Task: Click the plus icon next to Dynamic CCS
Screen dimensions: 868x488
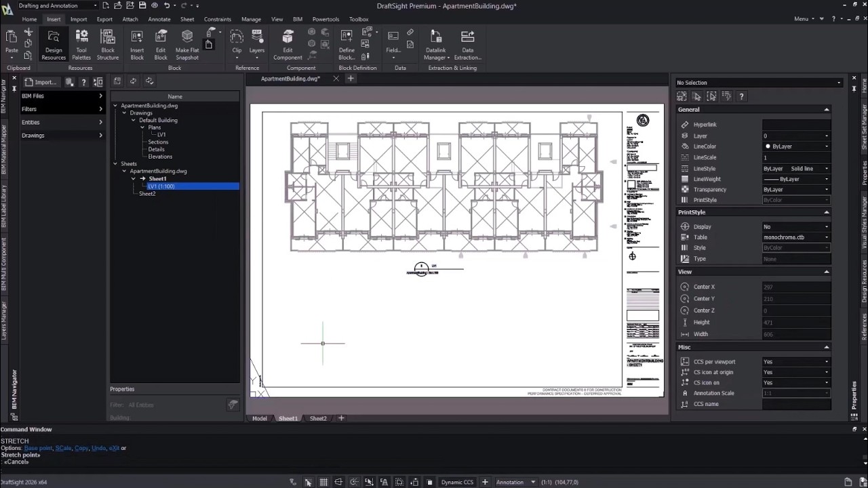Action: [x=485, y=482]
